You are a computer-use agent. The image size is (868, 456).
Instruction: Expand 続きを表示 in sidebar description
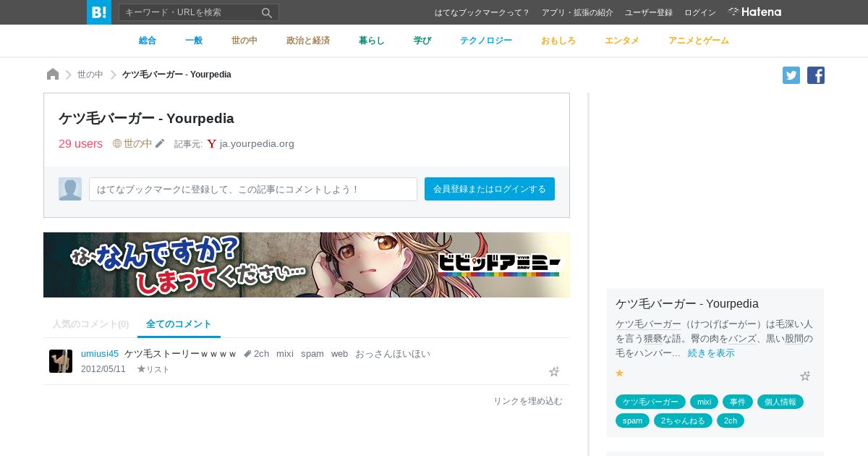pos(711,353)
